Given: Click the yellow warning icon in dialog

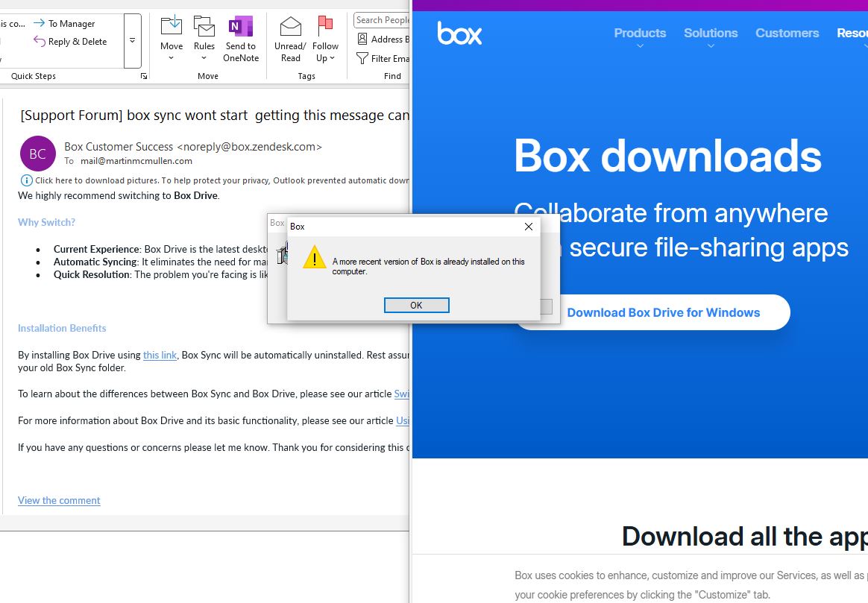Looking at the screenshot, I should (315, 257).
